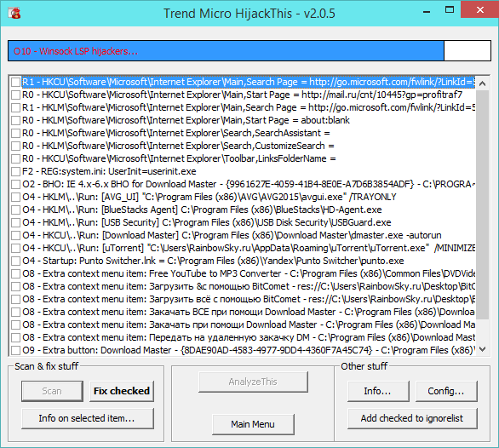Open the Info... dialog
This screenshot has width=499, height=448.
click(x=378, y=391)
